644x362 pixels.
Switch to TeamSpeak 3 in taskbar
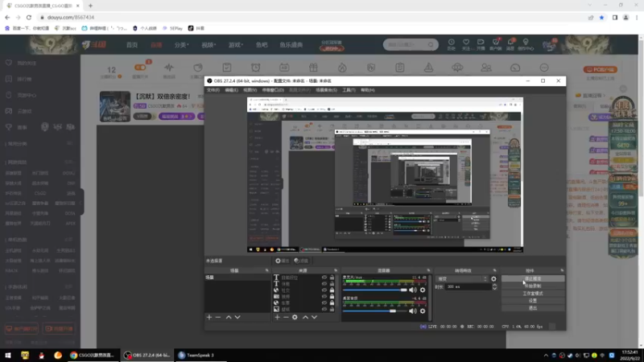pos(199,355)
